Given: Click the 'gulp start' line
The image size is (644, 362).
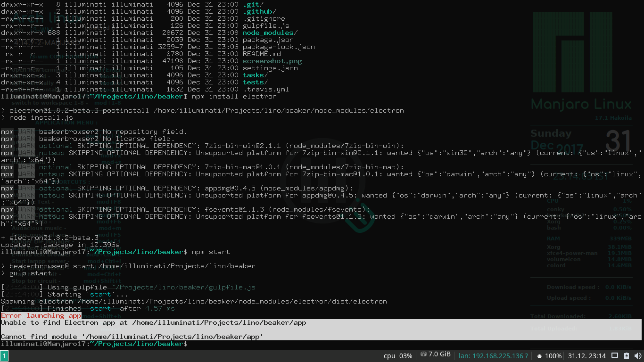Looking at the screenshot, I should point(26,273).
